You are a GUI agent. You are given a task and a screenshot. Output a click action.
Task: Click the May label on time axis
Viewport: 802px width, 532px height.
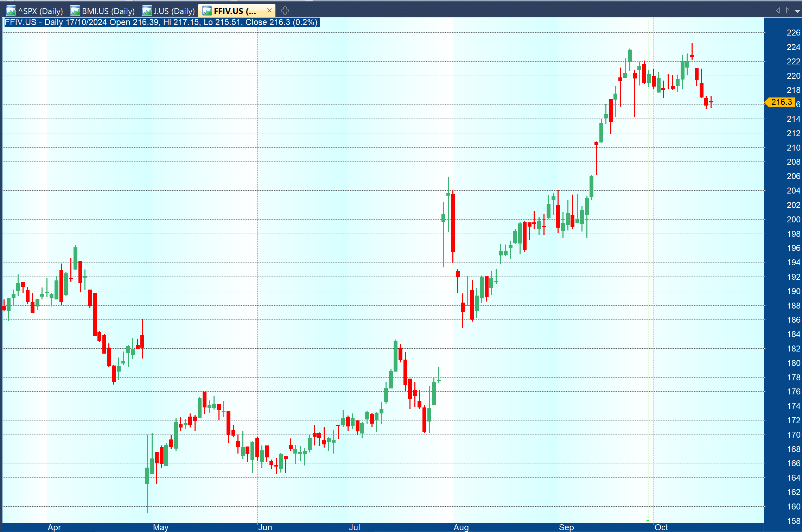(x=161, y=527)
